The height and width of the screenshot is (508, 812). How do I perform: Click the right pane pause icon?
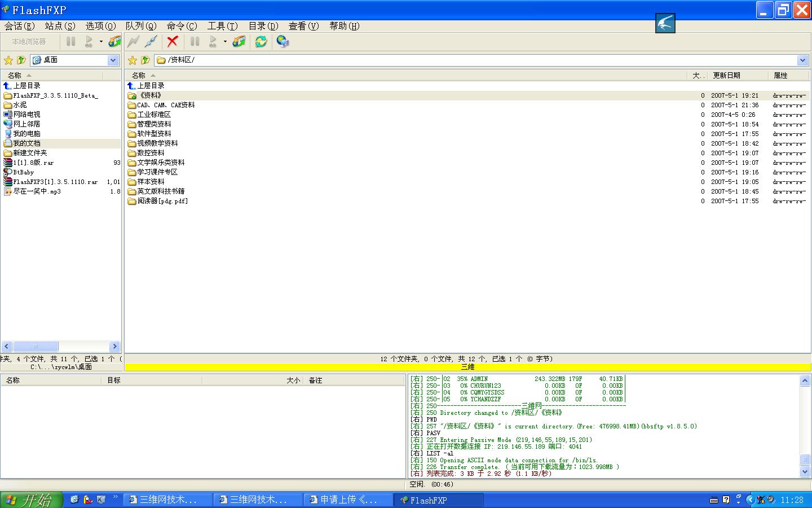(x=195, y=41)
